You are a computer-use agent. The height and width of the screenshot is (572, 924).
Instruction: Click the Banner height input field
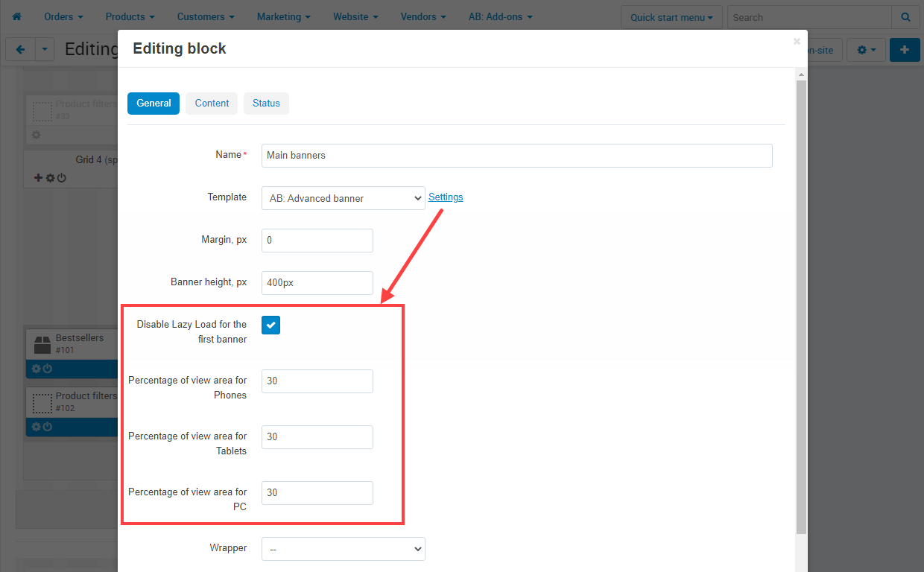317,283
